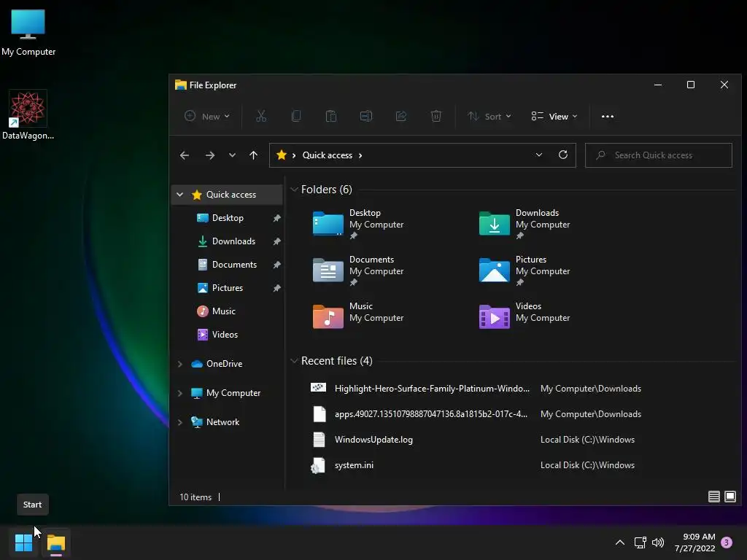Click the chevron after Quick access breadcrumb
The image size is (747, 560).
click(x=360, y=155)
